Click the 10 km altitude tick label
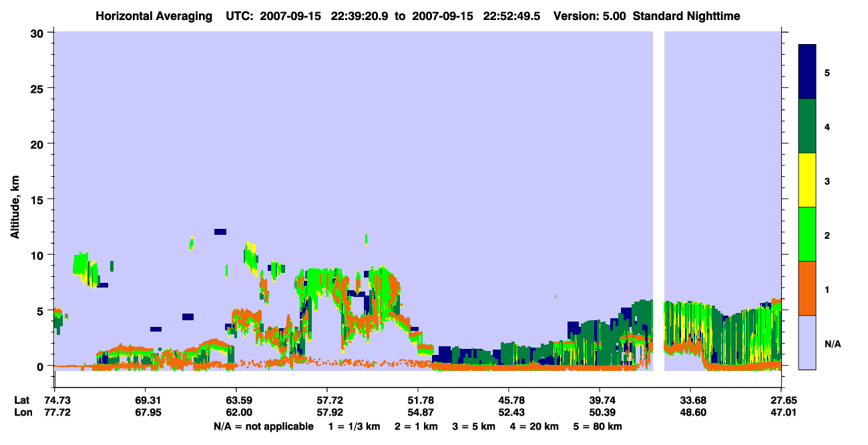 [x=39, y=255]
